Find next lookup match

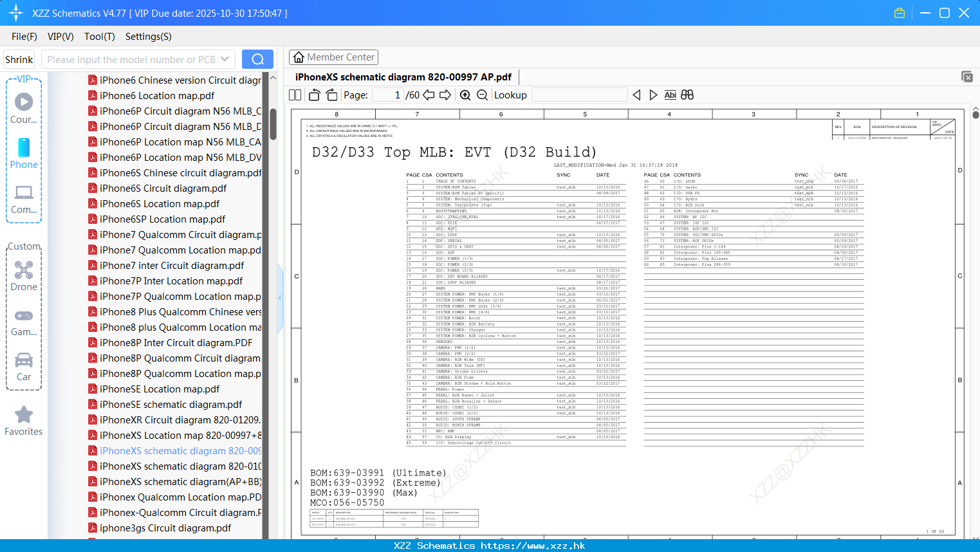(x=653, y=95)
